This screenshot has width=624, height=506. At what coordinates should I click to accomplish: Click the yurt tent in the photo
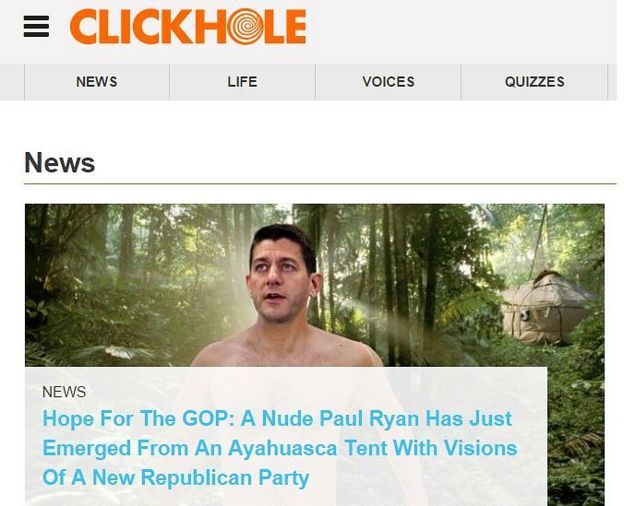[546, 307]
